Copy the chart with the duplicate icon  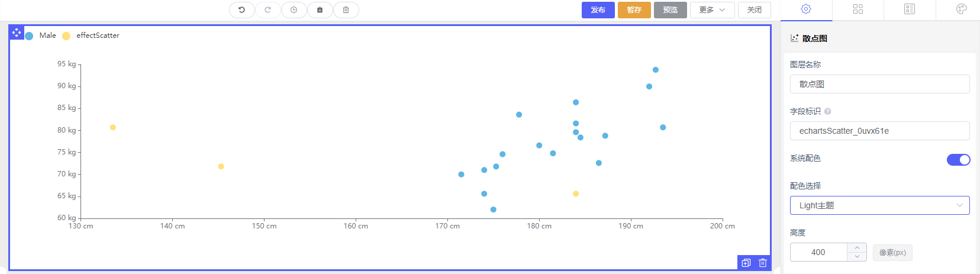(746, 263)
